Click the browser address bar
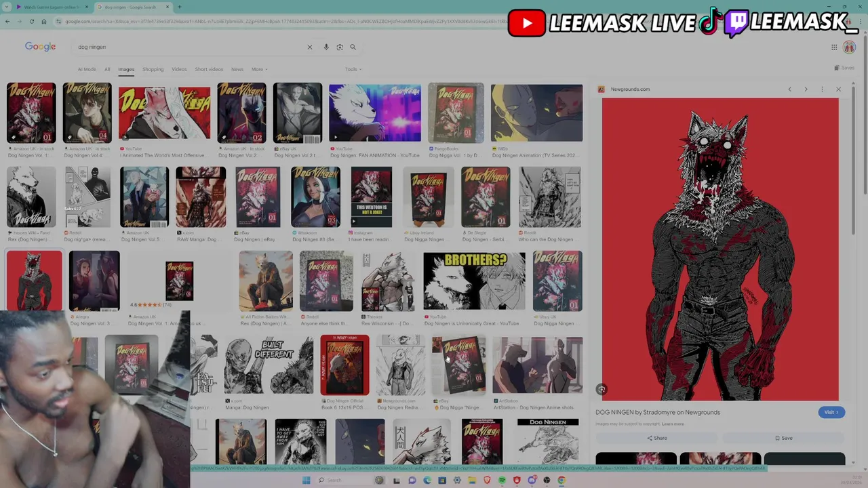Image resolution: width=868 pixels, height=488 pixels. coord(281,22)
